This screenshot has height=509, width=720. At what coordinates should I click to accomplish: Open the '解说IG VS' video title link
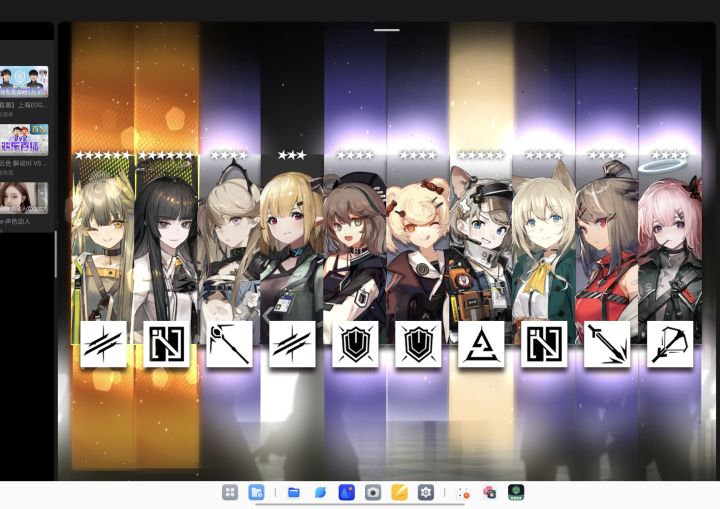point(23,163)
